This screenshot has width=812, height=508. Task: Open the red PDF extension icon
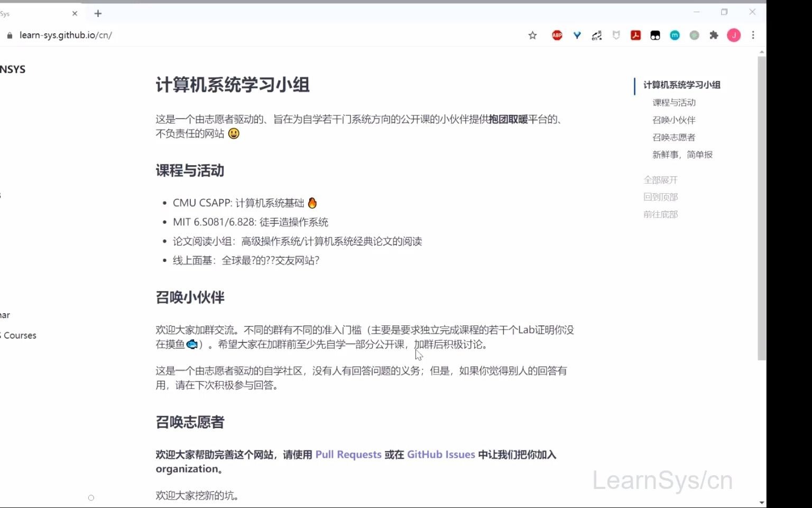[635, 35]
